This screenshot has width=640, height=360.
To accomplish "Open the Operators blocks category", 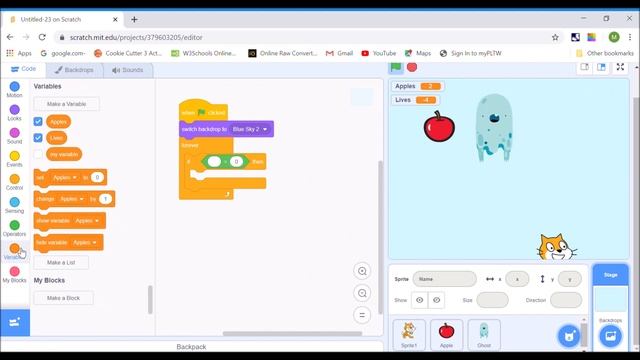I will click(x=14, y=229).
